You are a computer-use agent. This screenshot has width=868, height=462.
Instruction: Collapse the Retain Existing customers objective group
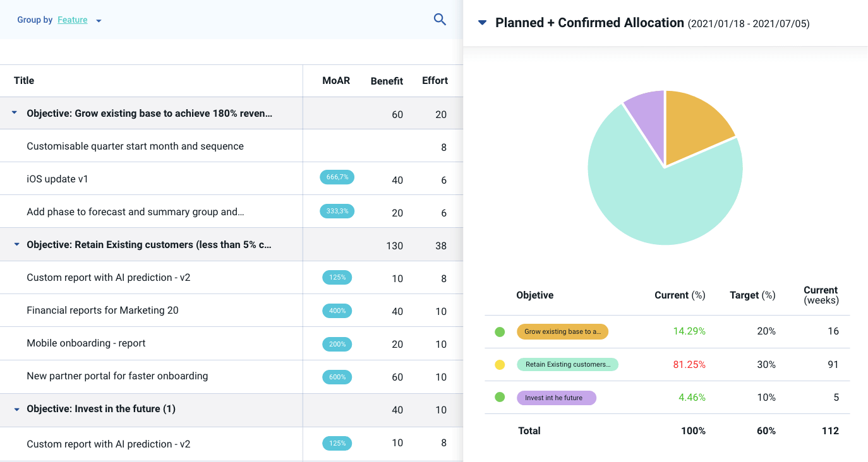[17, 244]
